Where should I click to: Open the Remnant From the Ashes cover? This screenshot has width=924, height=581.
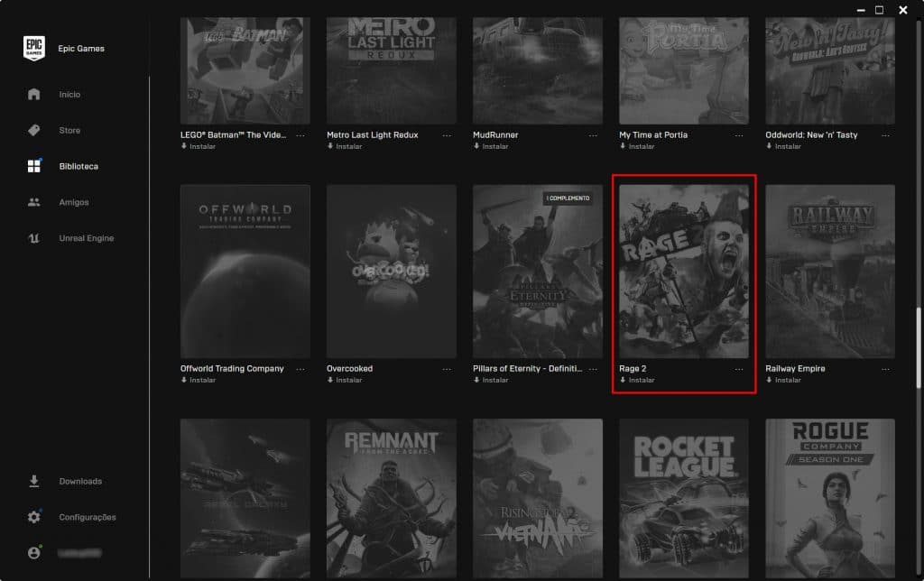click(x=392, y=499)
